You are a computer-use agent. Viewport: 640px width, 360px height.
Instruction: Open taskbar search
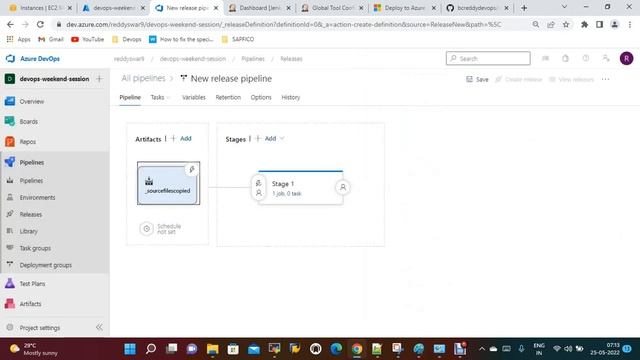pos(151,349)
